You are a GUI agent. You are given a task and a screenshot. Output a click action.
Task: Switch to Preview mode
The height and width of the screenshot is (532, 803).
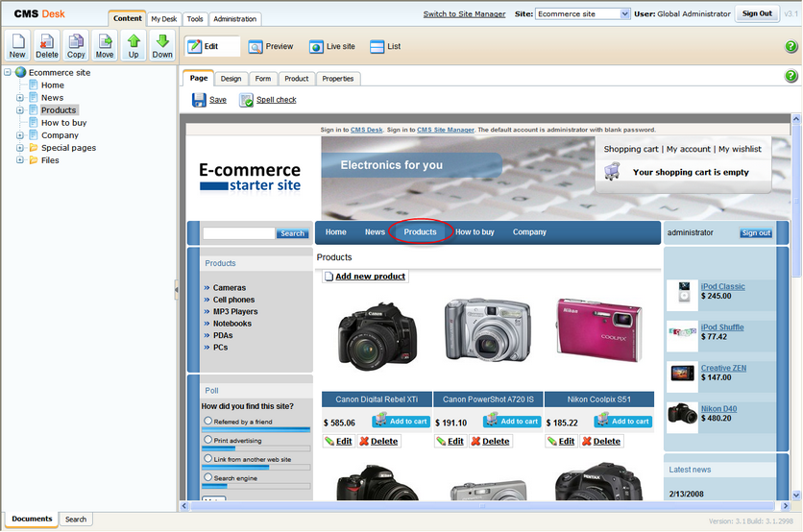pos(271,47)
